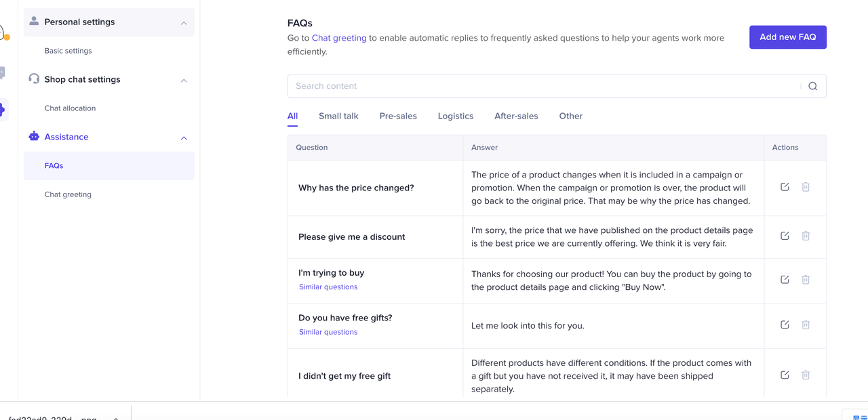The height and width of the screenshot is (420, 868).
Task: Click the search magnifier icon
Action: (x=812, y=86)
